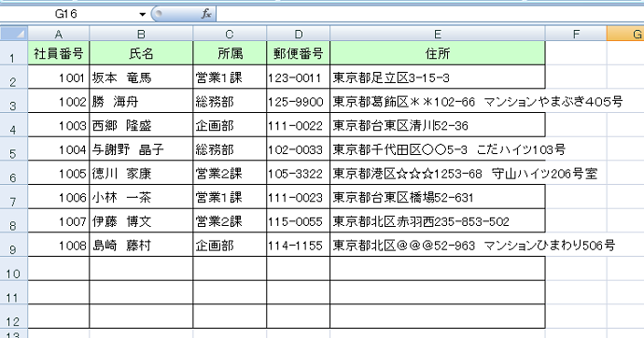644x338 pixels.
Task: Select cell containing 114-1155
Action: (298, 245)
